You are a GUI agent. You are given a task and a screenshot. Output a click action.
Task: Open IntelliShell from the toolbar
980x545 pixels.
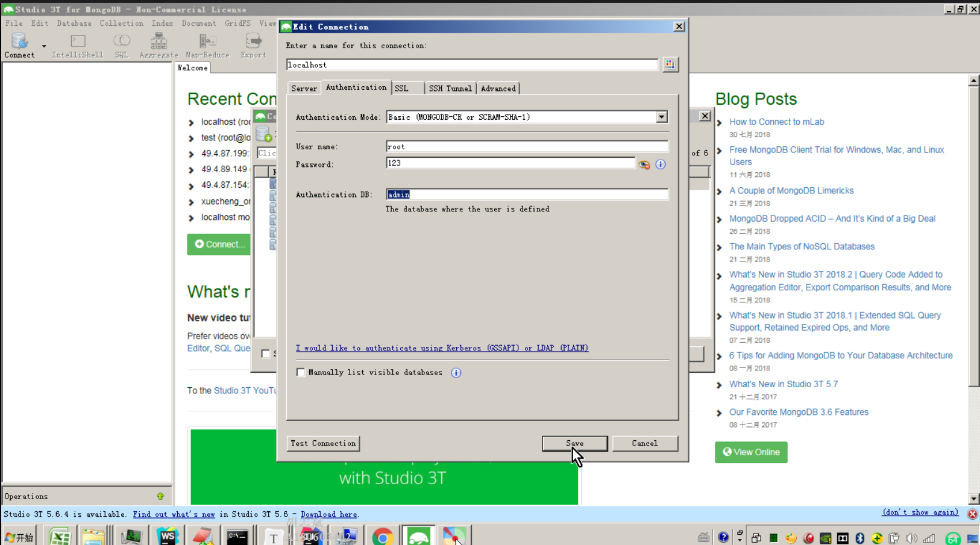point(78,45)
